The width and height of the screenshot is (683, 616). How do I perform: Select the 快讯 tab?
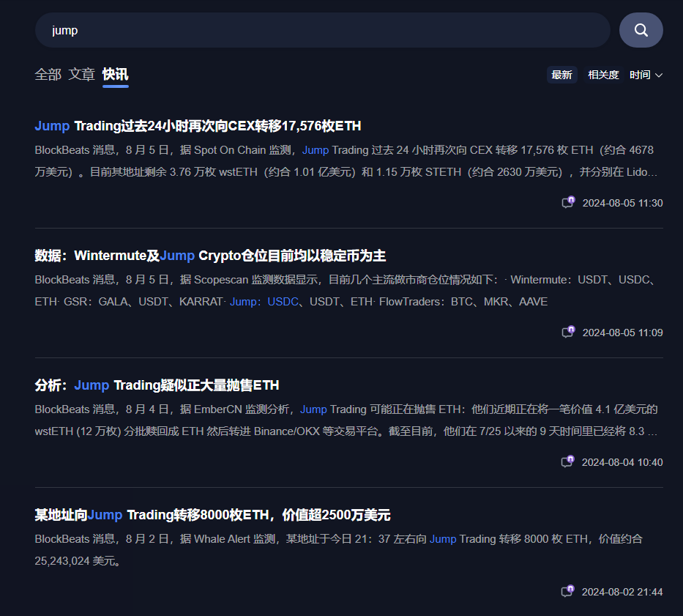[116, 75]
